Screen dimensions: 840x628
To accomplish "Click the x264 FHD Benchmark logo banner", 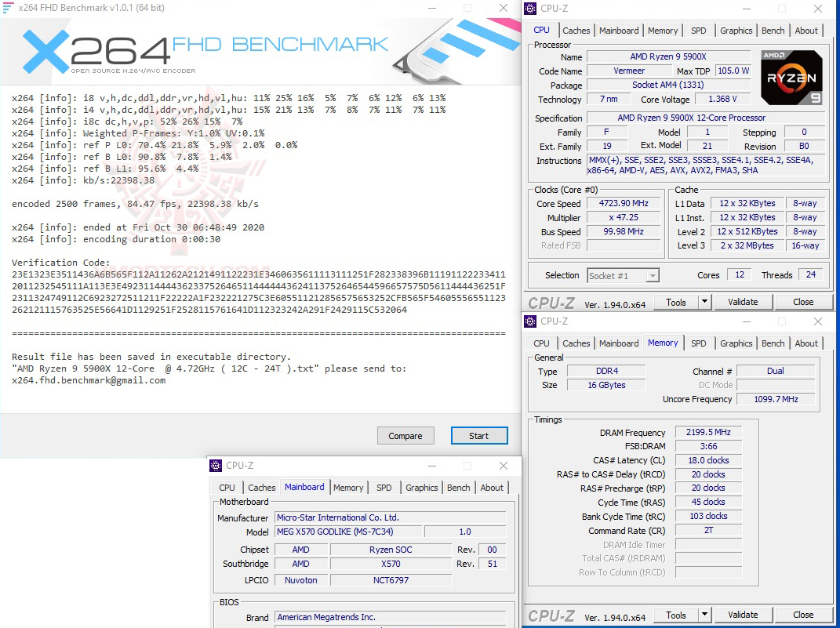I will (260, 51).
